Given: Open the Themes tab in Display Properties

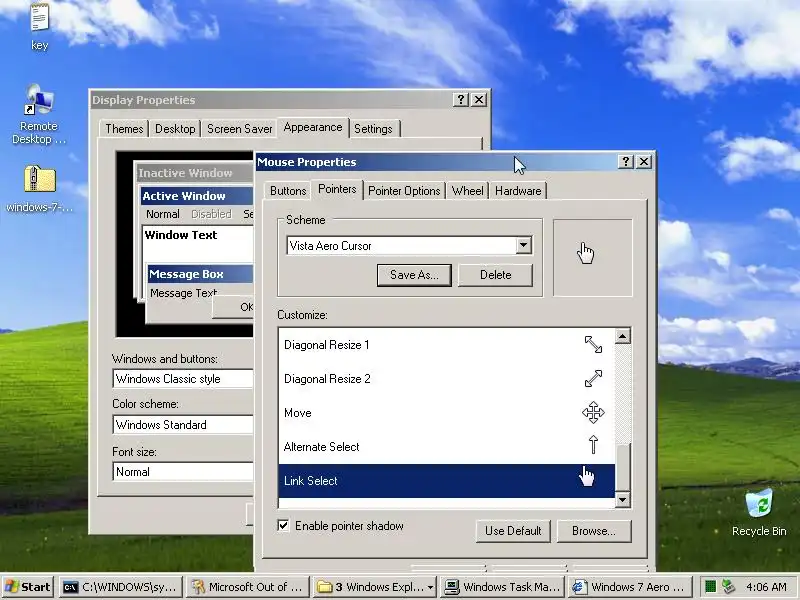Looking at the screenshot, I should coord(124,129).
